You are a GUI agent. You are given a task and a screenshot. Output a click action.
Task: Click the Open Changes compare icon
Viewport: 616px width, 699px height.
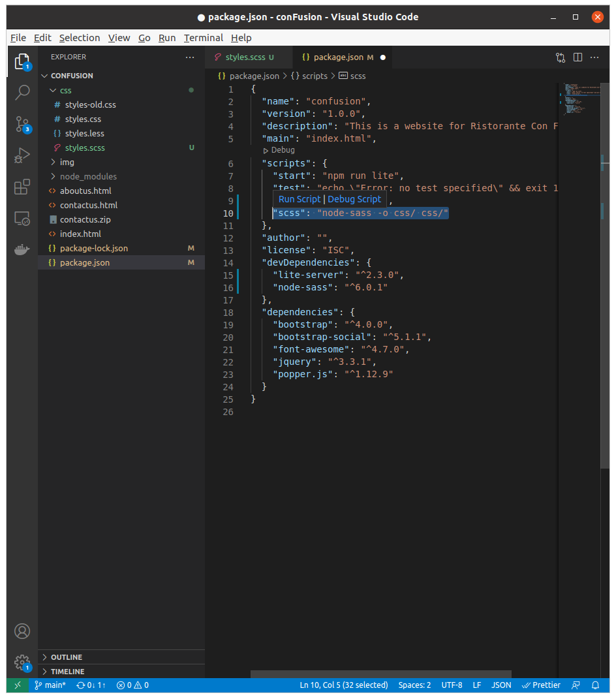[561, 57]
